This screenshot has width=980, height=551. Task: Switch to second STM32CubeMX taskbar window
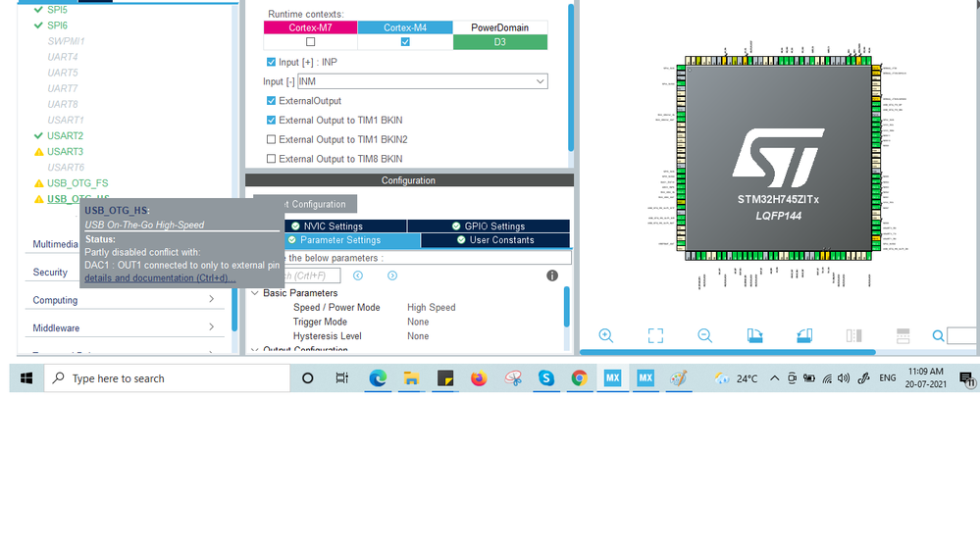click(645, 377)
